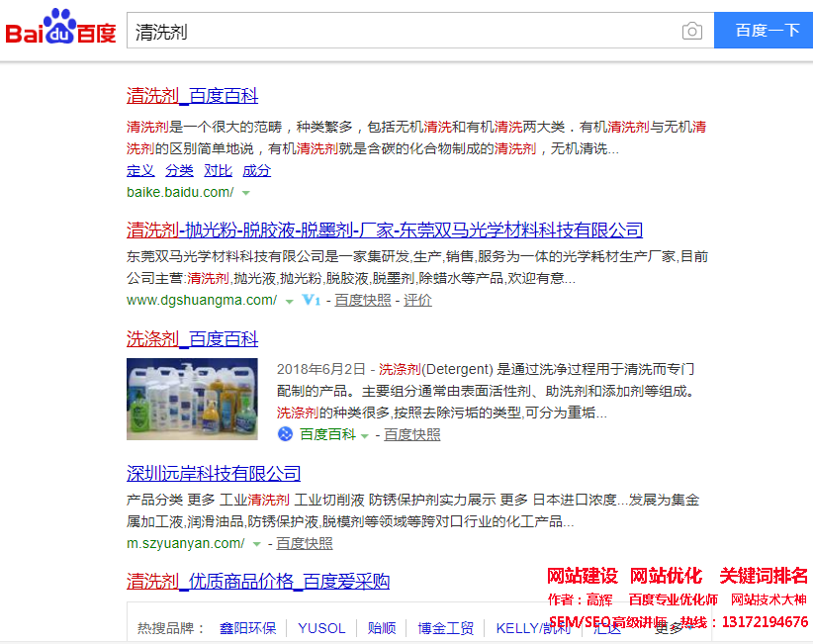813x644 pixels.
Task: Click 评价 link beside dgshuangma result
Action: [417, 300]
